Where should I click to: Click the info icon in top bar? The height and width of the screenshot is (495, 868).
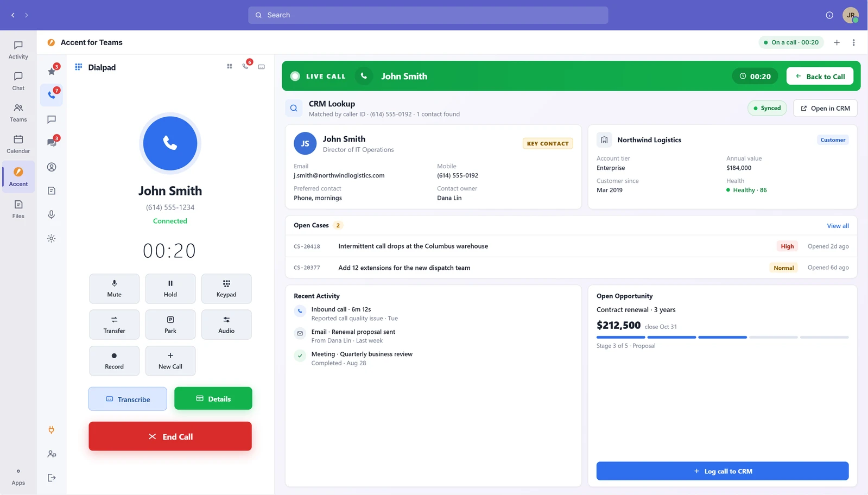coord(829,15)
